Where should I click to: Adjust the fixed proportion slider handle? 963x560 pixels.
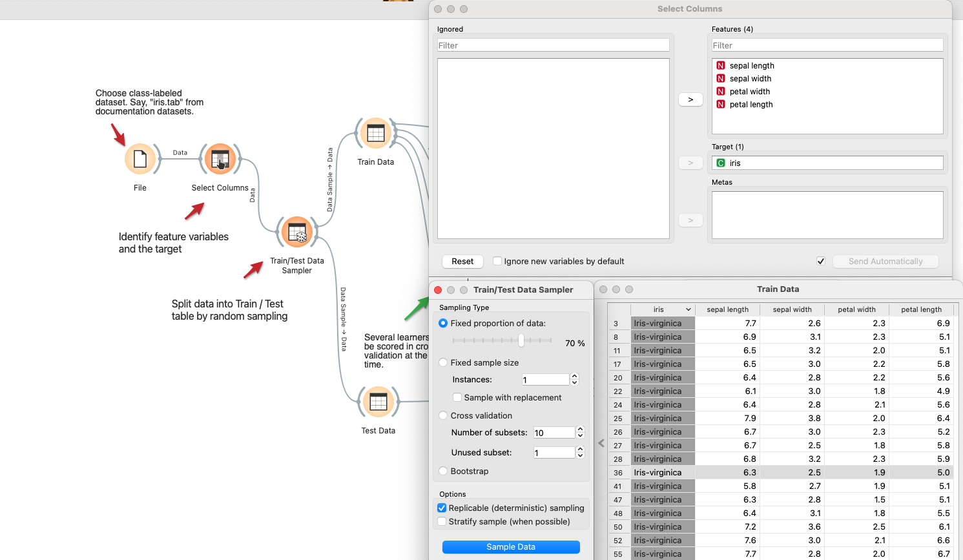[x=521, y=340]
